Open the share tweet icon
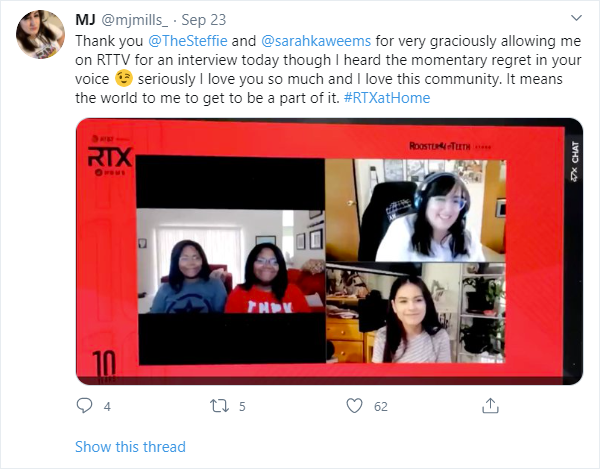The width and height of the screenshot is (600, 469). pyautogui.click(x=490, y=405)
